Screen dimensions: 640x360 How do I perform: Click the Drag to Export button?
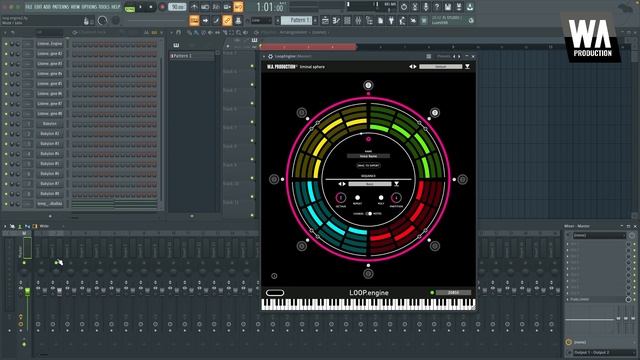pyautogui.click(x=368, y=166)
